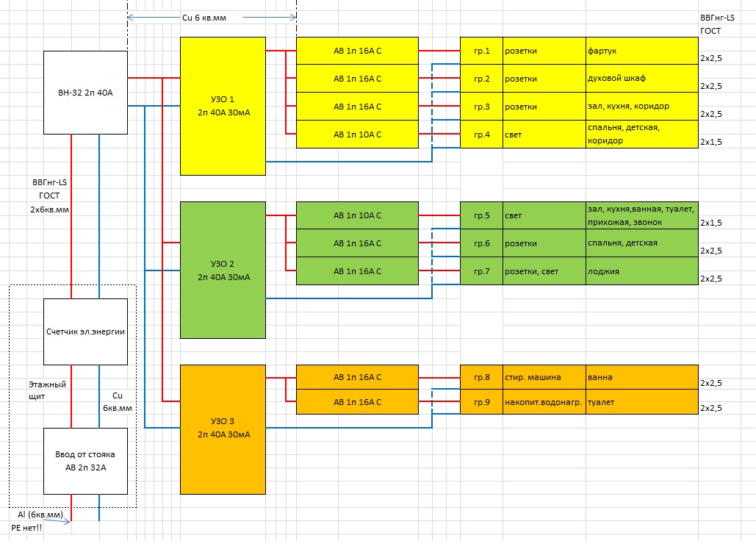Click the green АВ 1п 10А С breaker
Screen dimensions: 756x541
[x=357, y=215]
